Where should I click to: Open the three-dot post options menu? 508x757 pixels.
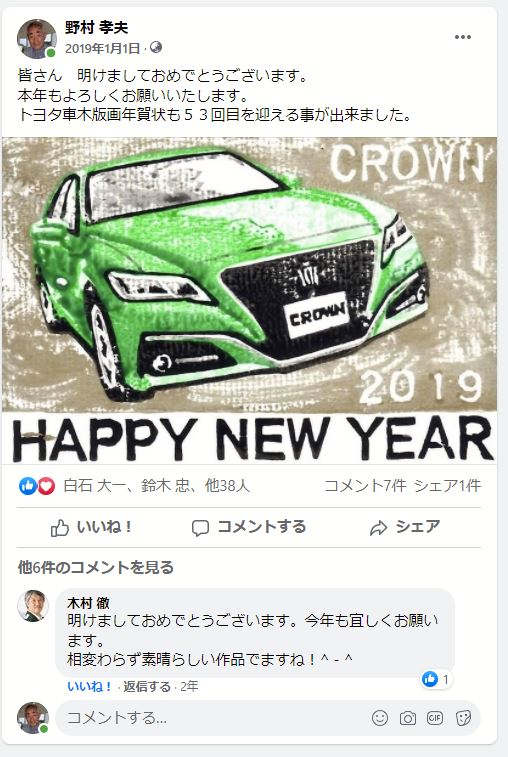pyautogui.click(x=462, y=37)
